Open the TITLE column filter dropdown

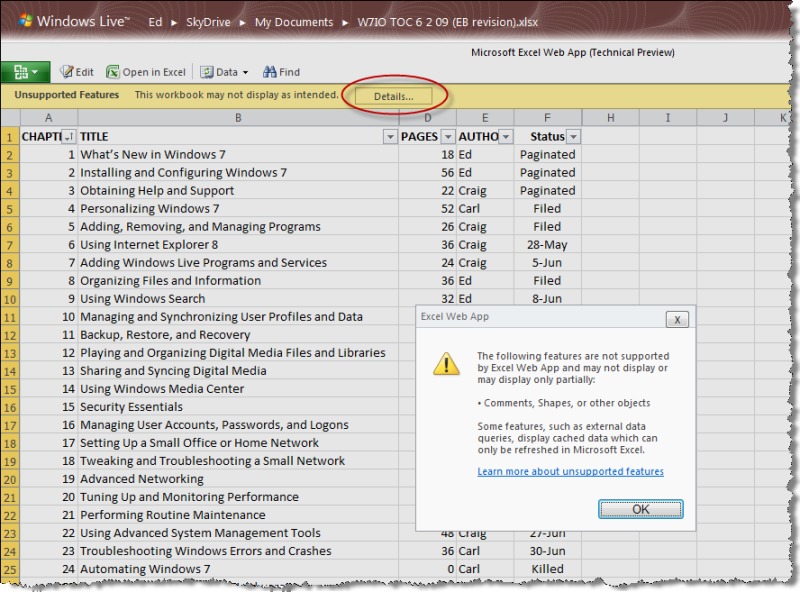pos(390,137)
